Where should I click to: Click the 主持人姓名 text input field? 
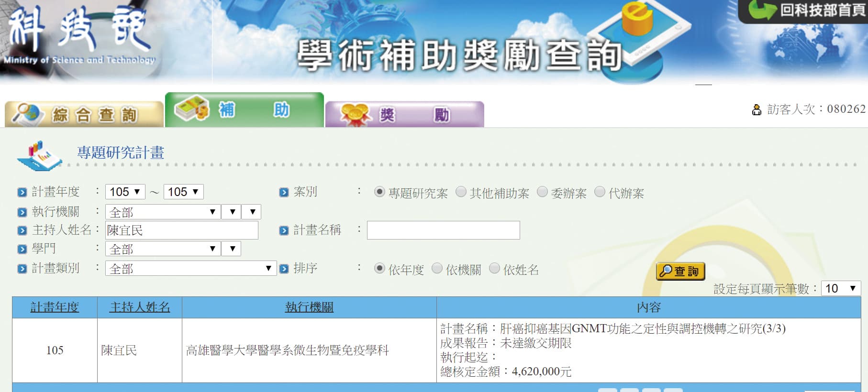182,230
